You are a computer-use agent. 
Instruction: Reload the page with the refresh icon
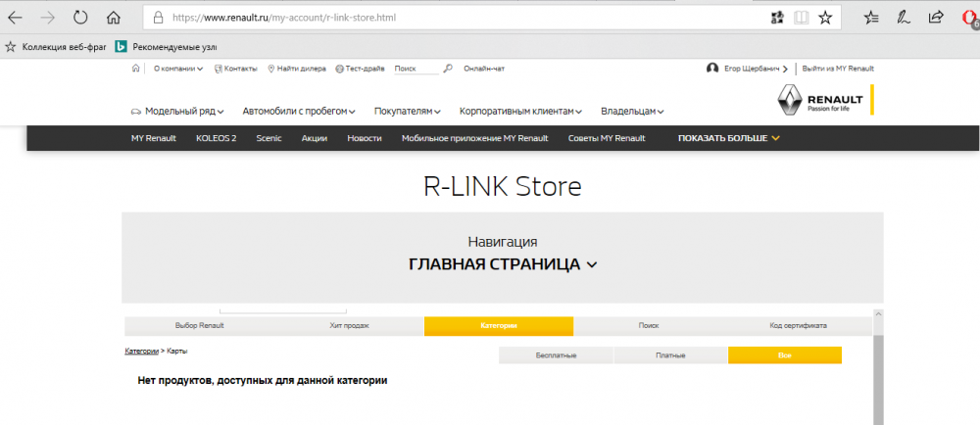click(80, 18)
